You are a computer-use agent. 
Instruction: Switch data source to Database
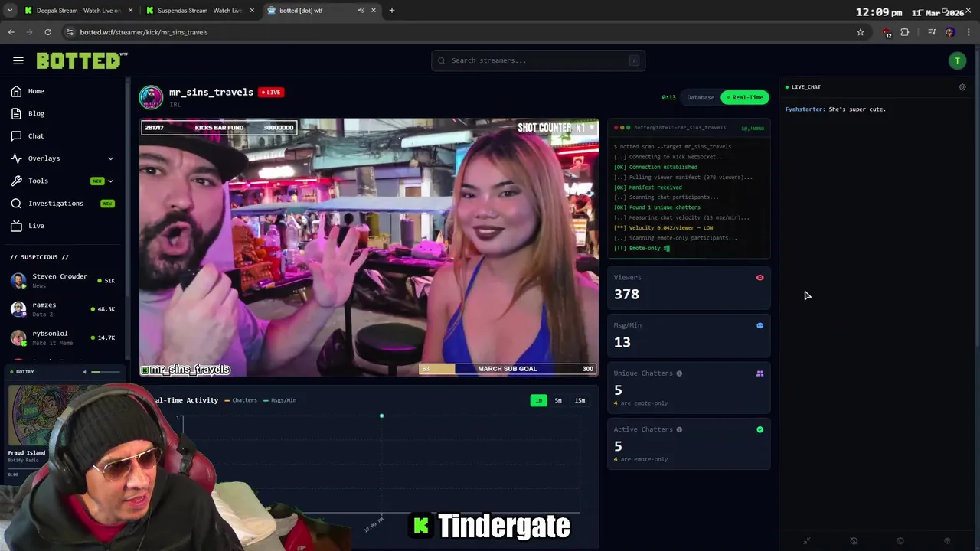tap(701, 98)
